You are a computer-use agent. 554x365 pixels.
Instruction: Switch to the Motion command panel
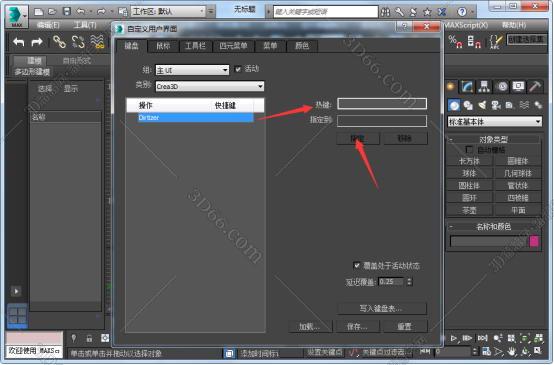(x=501, y=87)
